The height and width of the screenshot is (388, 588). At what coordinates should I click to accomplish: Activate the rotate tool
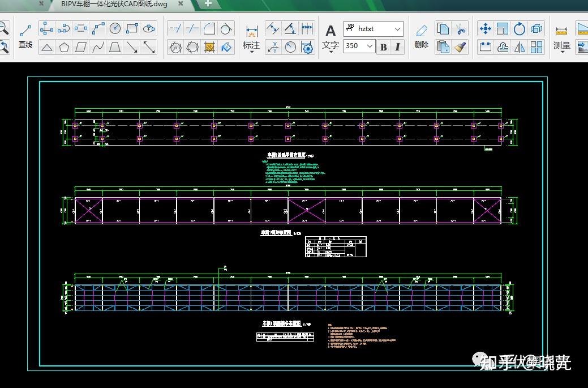(x=519, y=28)
